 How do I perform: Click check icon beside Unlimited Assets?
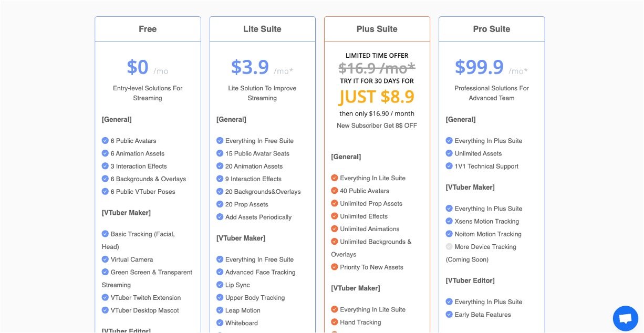449,153
